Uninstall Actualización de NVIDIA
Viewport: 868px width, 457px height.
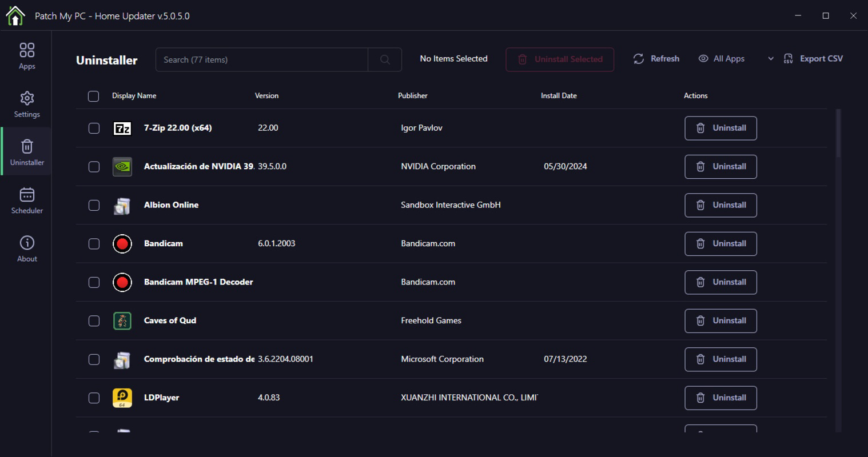720,167
